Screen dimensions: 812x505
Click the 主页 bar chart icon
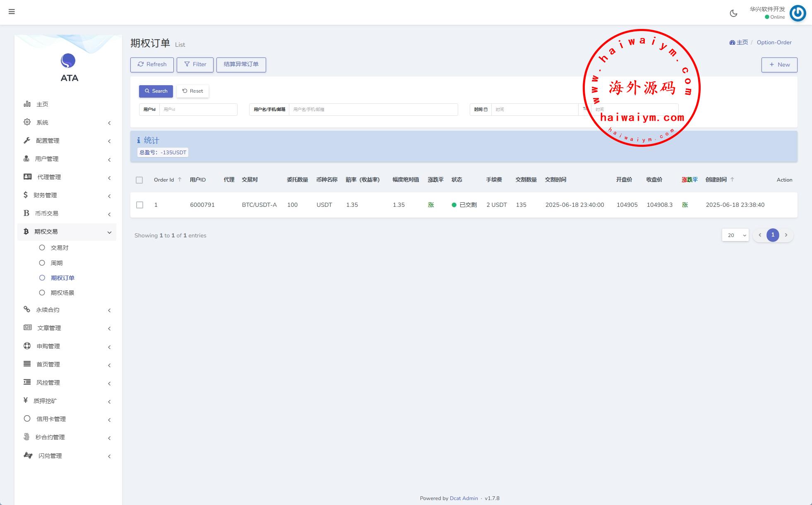coord(27,104)
